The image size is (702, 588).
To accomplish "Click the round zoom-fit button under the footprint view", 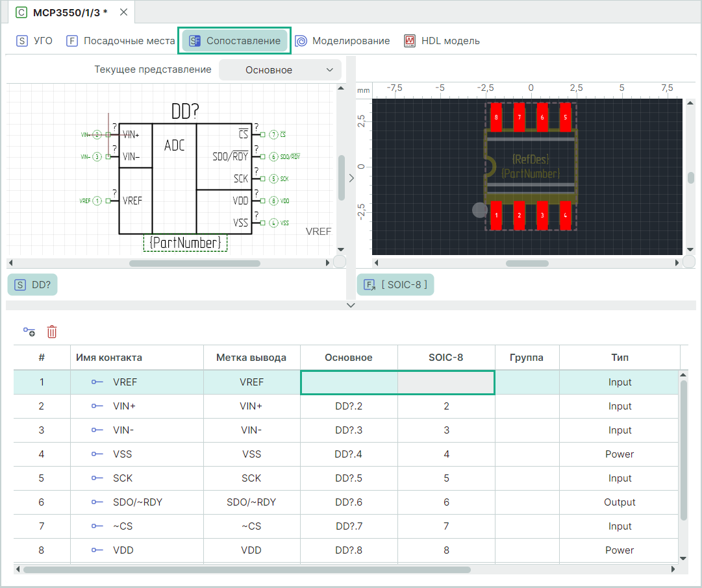I will [x=689, y=262].
